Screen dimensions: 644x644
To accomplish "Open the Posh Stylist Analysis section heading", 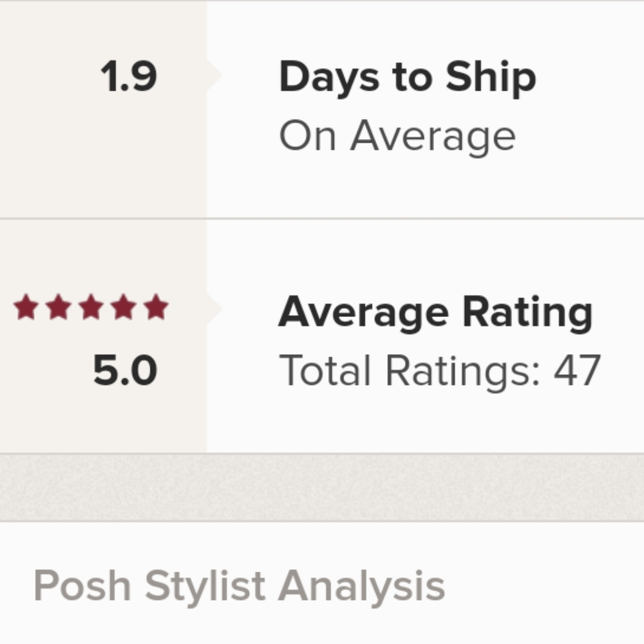I will click(x=239, y=587).
